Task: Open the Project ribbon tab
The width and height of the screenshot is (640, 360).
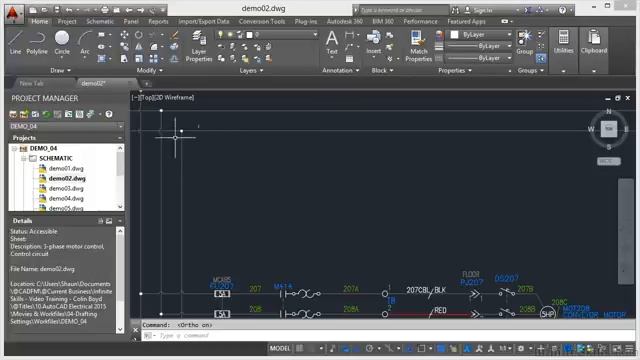Action: pos(67,21)
